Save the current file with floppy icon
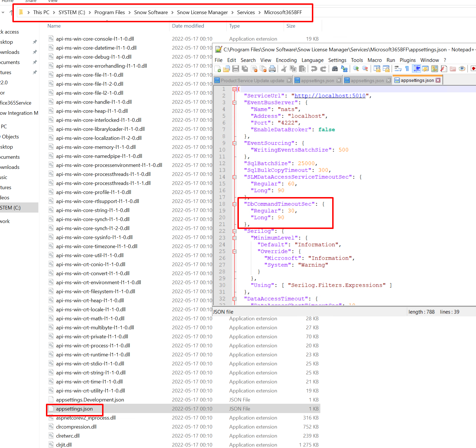This screenshot has height=448, width=476. [x=236, y=69]
